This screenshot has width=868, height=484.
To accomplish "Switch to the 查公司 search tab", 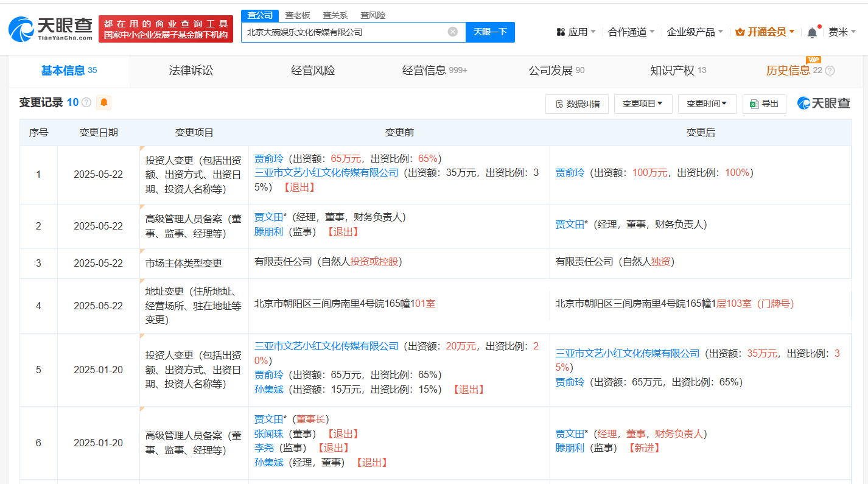I will tap(260, 15).
